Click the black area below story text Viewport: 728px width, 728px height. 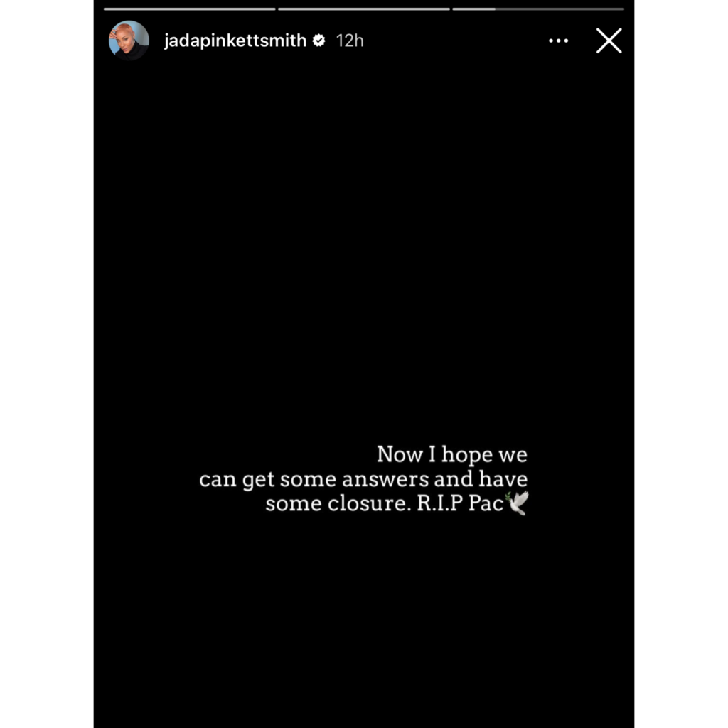coord(363,622)
